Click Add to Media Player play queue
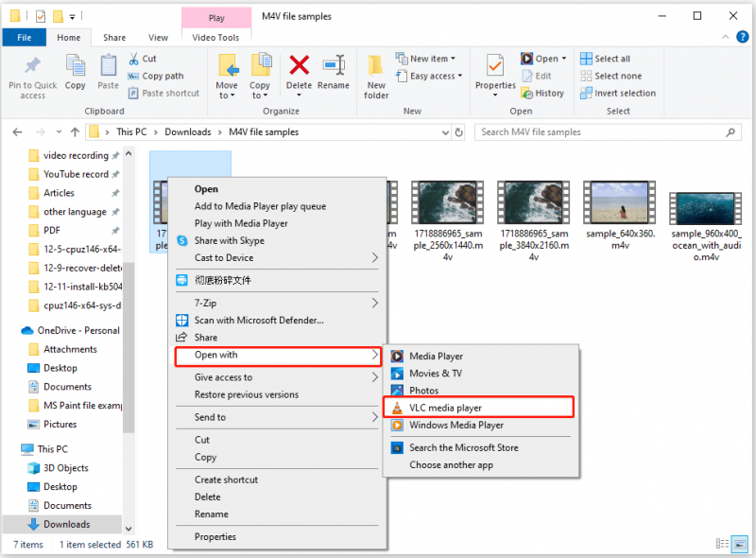This screenshot has width=756, height=558. (x=279, y=206)
